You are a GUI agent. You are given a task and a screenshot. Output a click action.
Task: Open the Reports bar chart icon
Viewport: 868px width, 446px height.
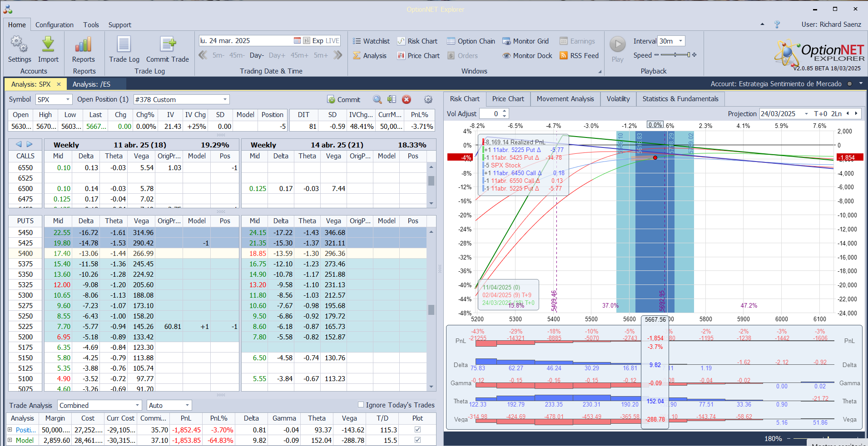coord(83,44)
